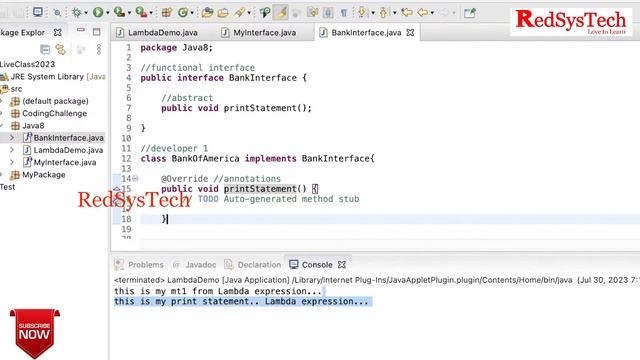Close the Console view tab

[342, 264]
